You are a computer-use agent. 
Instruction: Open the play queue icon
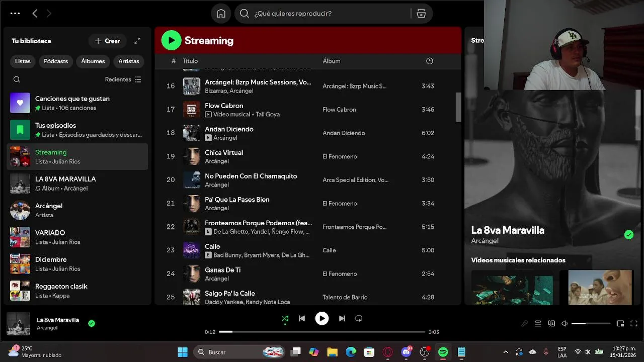pyautogui.click(x=538, y=324)
